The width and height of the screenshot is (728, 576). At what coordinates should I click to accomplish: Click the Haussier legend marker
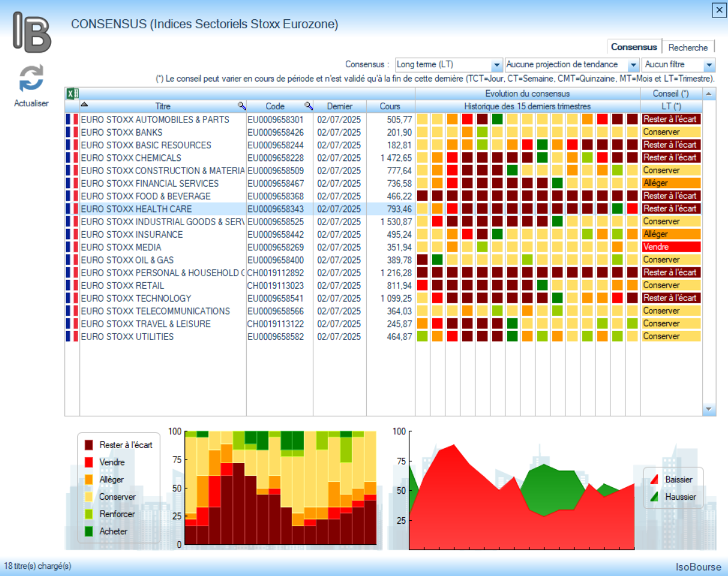click(x=654, y=497)
